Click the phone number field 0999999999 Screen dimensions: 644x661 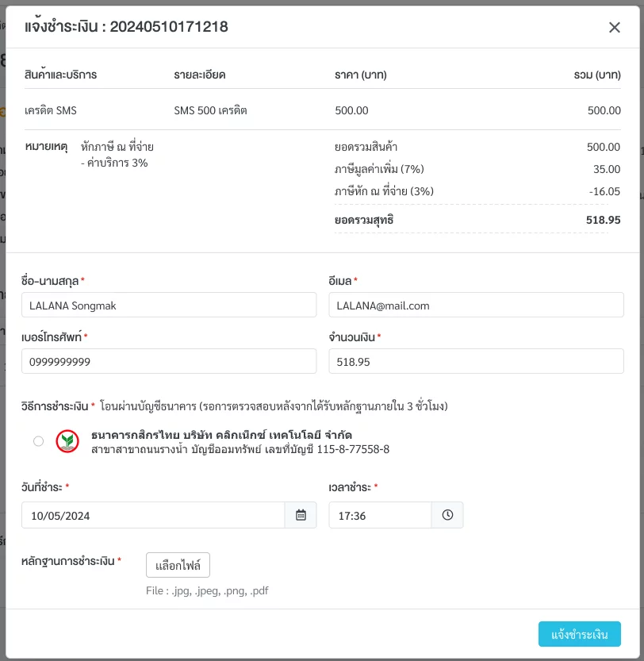pyautogui.click(x=169, y=361)
